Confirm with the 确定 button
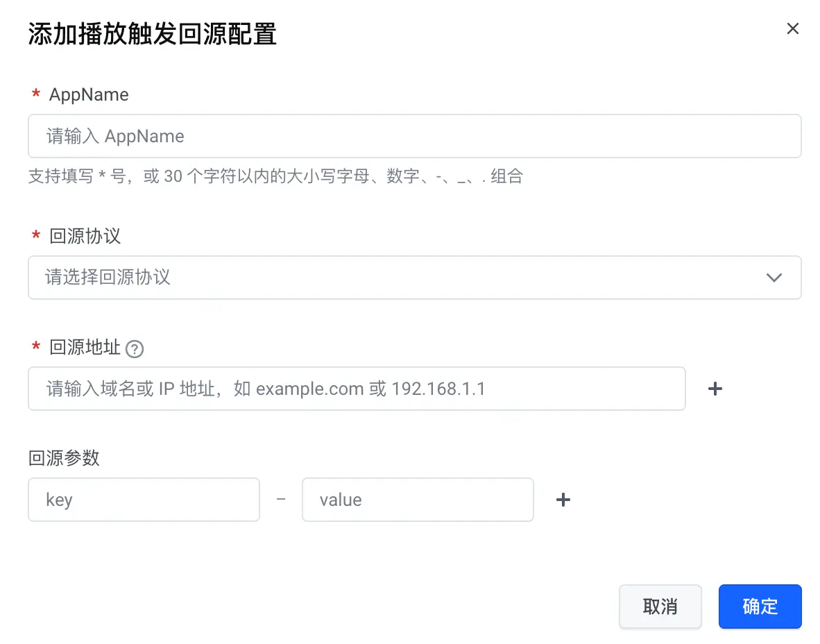 [x=760, y=607]
